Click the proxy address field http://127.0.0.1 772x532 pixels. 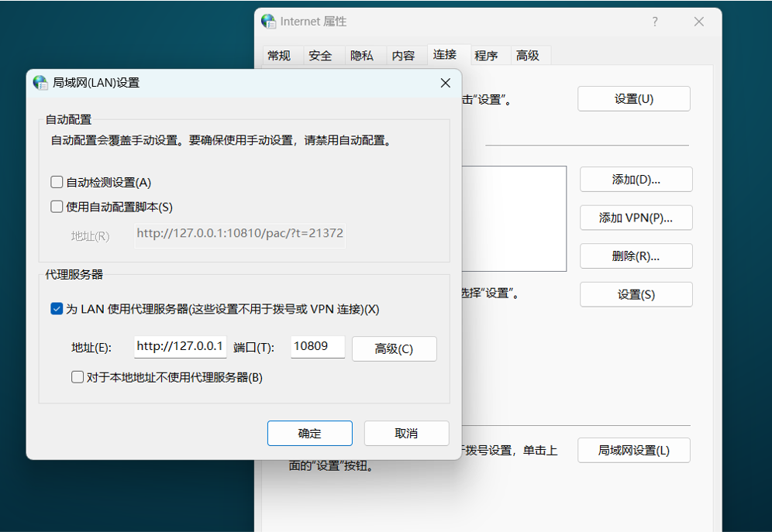coord(180,346)
